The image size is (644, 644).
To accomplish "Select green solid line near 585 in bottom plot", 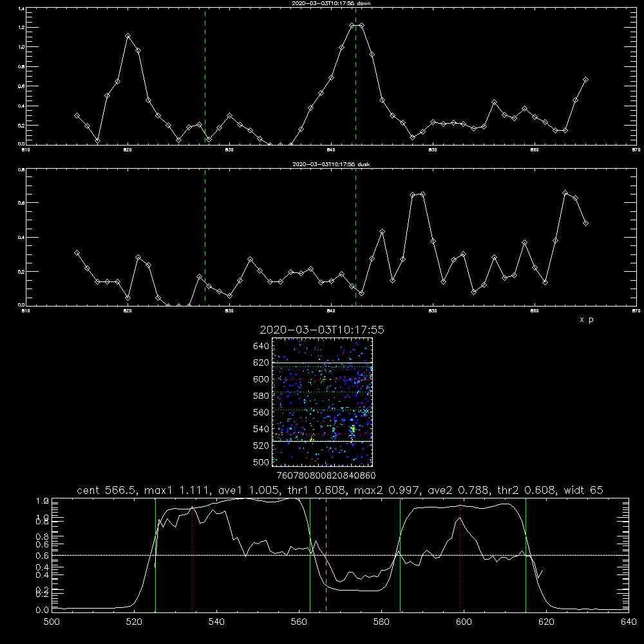I will [x=400, y=554].
